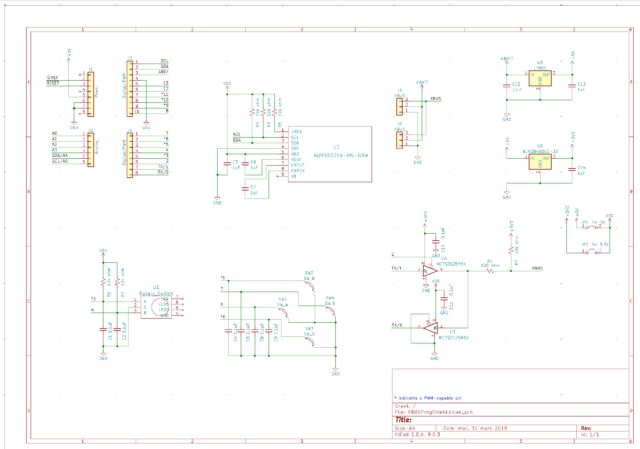Select the J2 Analog connector symbol
The image size is (640, 449).
(90, 150)
